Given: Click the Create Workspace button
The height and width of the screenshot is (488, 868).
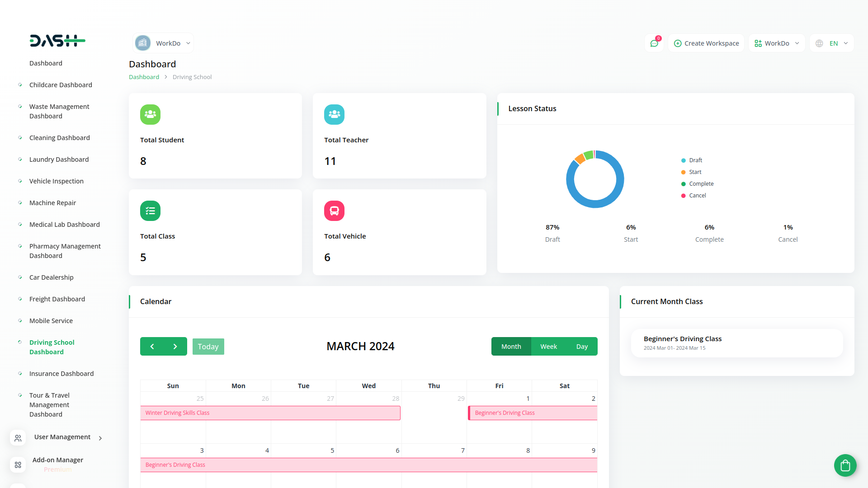Looking at the screenshot, I should 706,43.
